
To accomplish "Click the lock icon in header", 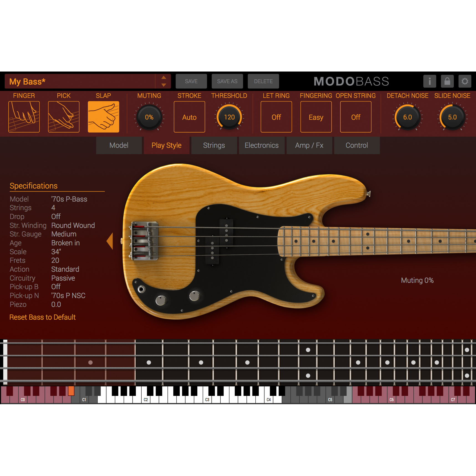I will click(447, 81).
